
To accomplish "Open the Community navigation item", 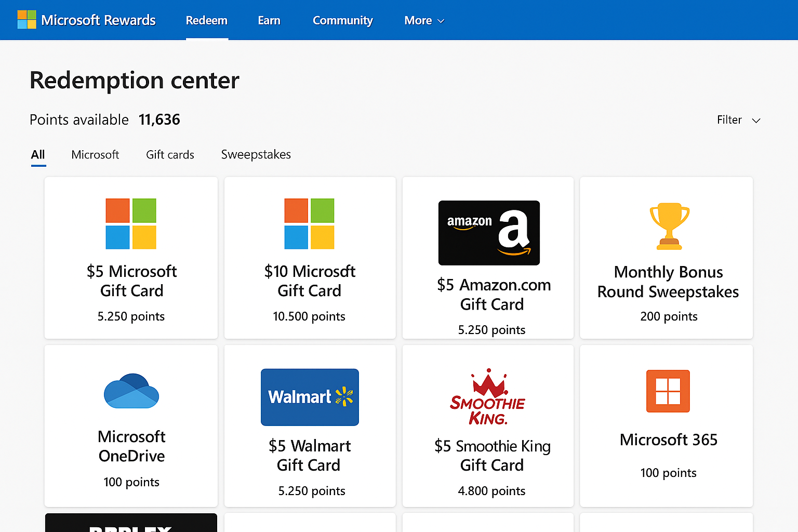I will coord(342,20).
